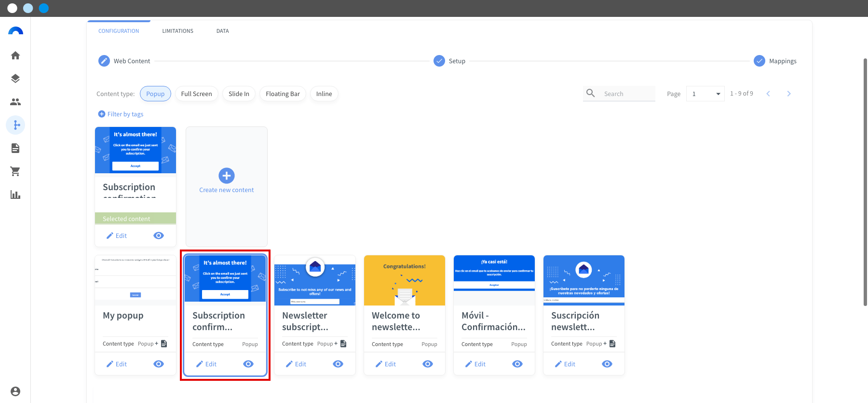868x403 pixels.
Task: Select the Floating Bar content type filter
Action: (x=283, y=94)
